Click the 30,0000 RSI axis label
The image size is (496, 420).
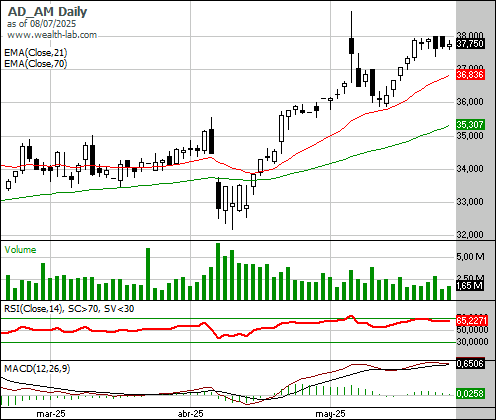[472, 342]
